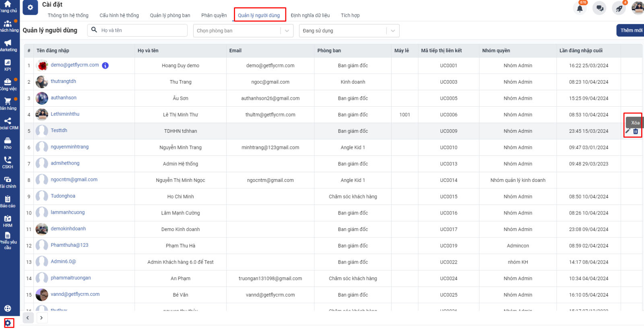Click the trash delete icon for Testtdh
644x330 pixels.
636,131
